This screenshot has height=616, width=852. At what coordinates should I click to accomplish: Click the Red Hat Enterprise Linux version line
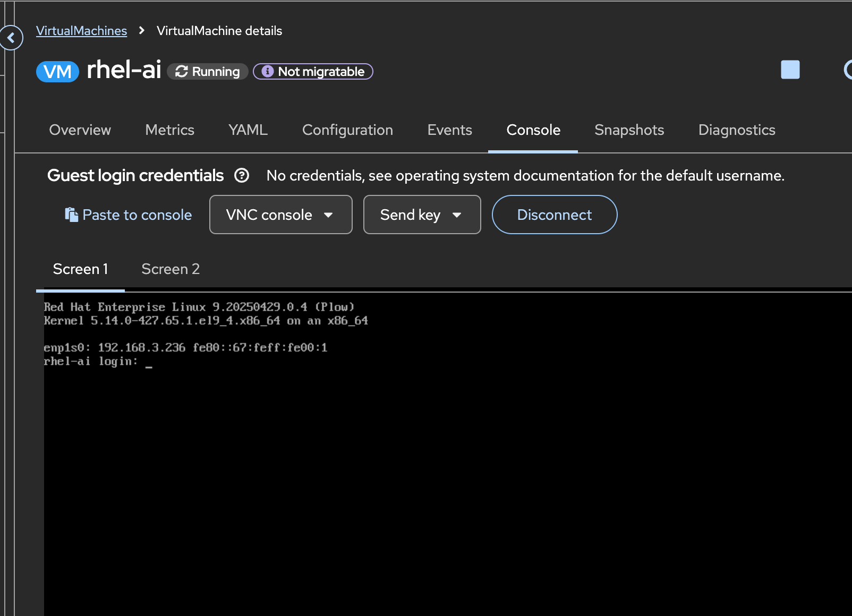[199, 307]
